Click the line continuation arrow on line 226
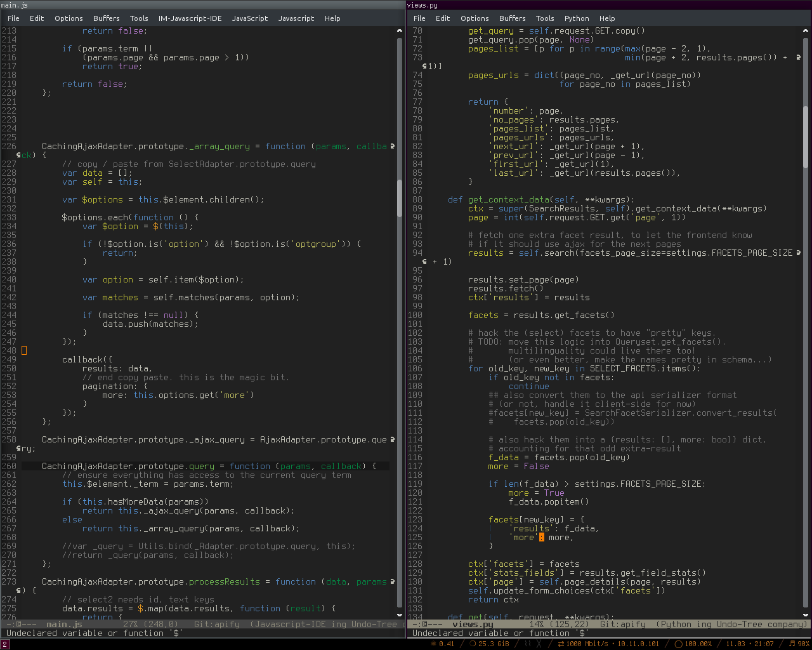Viewport: 812px width, 650px height. click(393, 146)
